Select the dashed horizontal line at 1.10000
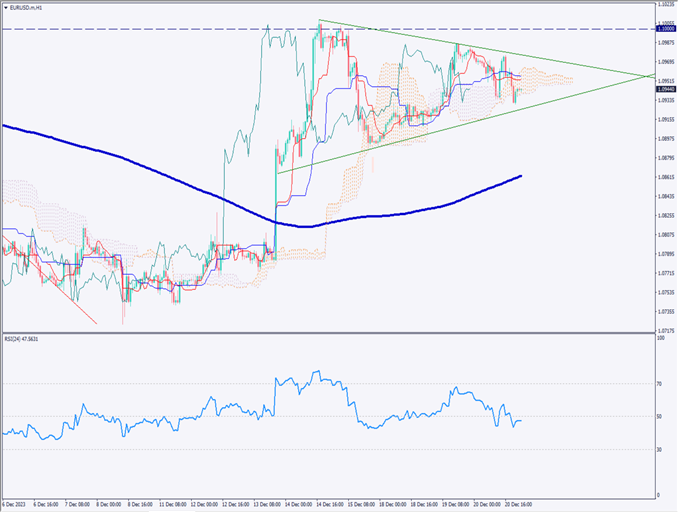This screenshot has width=678, height=512. click(150, 29)
